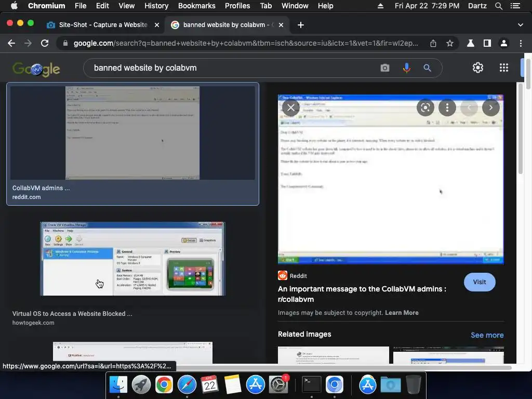This screenshot has height=399, width=532.
Task: Click the share page icon in address bar
Action: 433,43
